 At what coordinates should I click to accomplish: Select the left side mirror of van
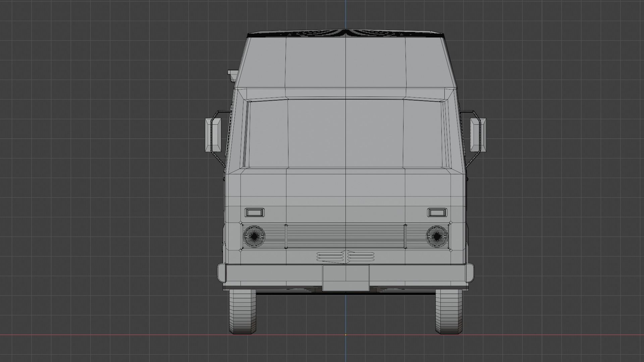pos(213,135)
